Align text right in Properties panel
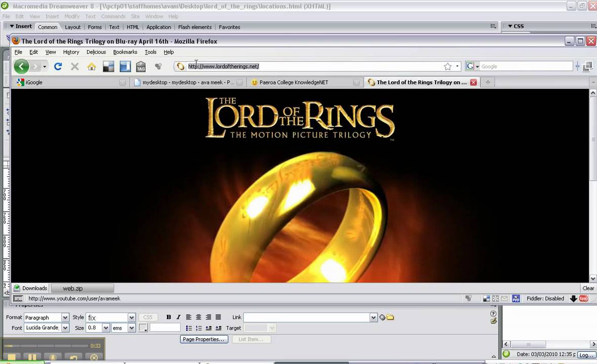 (x=208, y=317)
